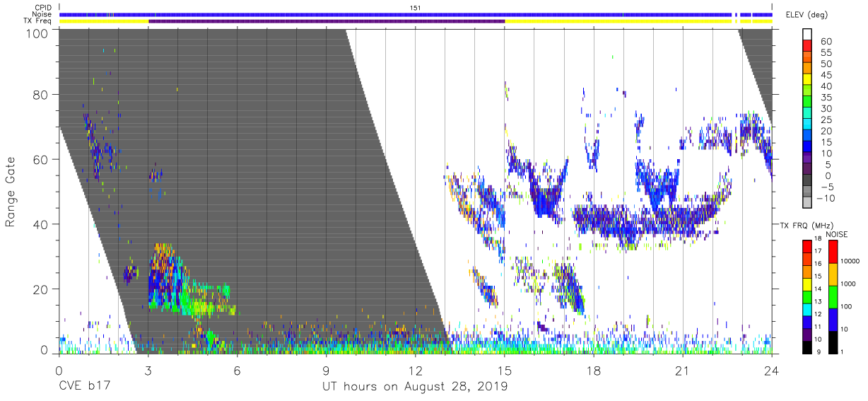Click x-axis tick label 24
The image size is (868, 401).
[x=772, y=371]
